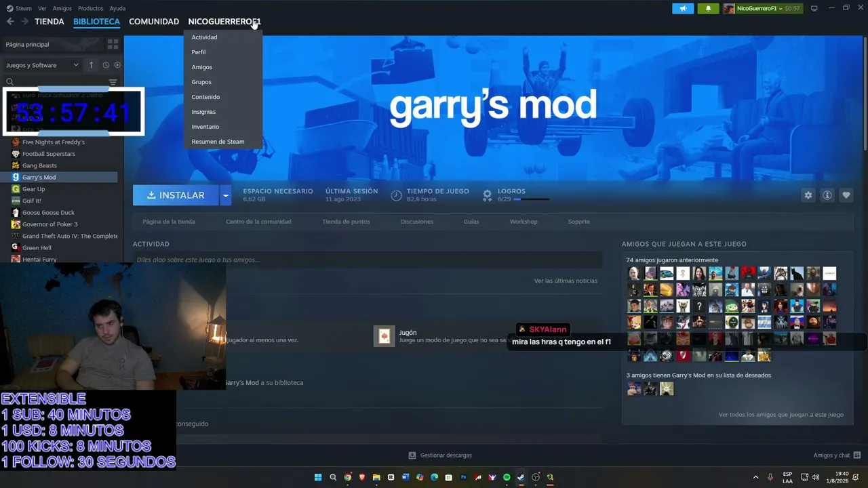This screenshot has height=488, width=868.
Task: Click the activity status input field
Action: pos(368,260)
